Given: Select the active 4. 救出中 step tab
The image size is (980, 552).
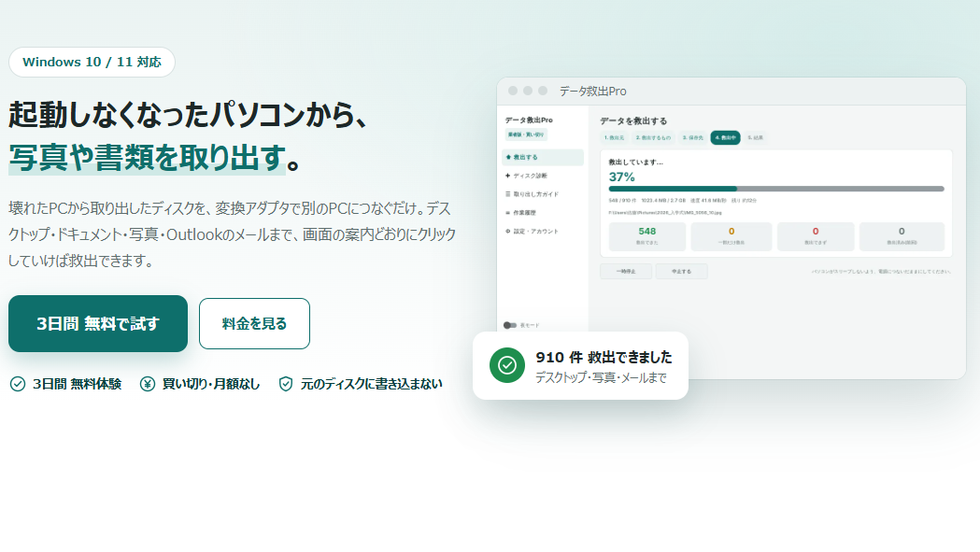Looking at the screenshot, I should point(725,137).
